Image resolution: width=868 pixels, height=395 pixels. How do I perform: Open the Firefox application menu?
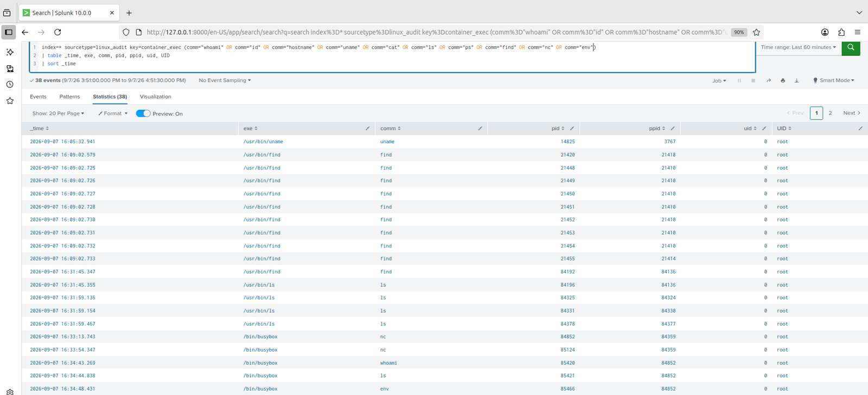[858, 32]
